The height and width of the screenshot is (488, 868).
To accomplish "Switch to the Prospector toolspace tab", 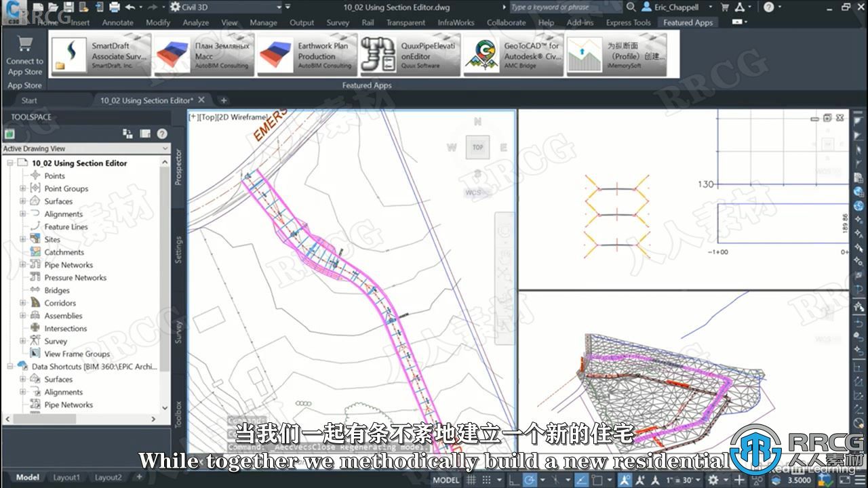I will (x=179, y=167).
